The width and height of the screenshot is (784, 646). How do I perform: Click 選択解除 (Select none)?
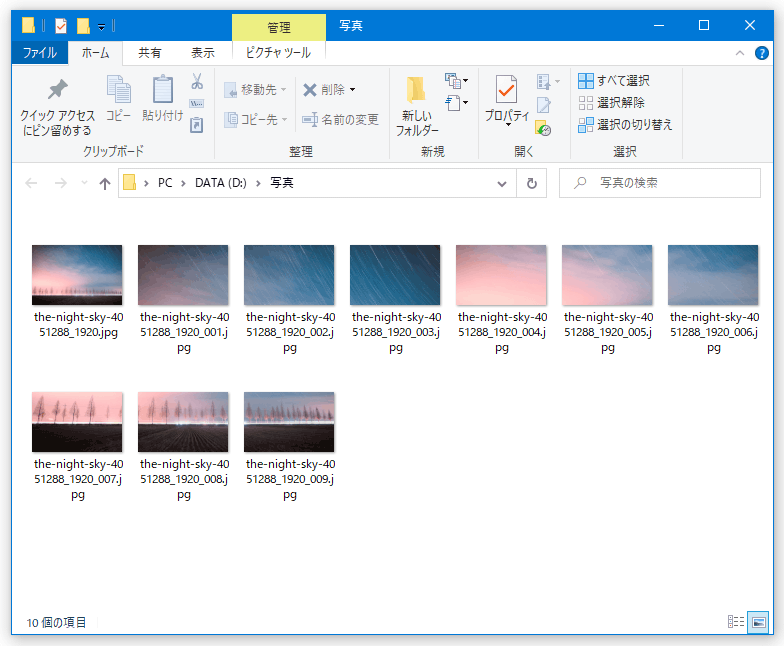point(611,102)
